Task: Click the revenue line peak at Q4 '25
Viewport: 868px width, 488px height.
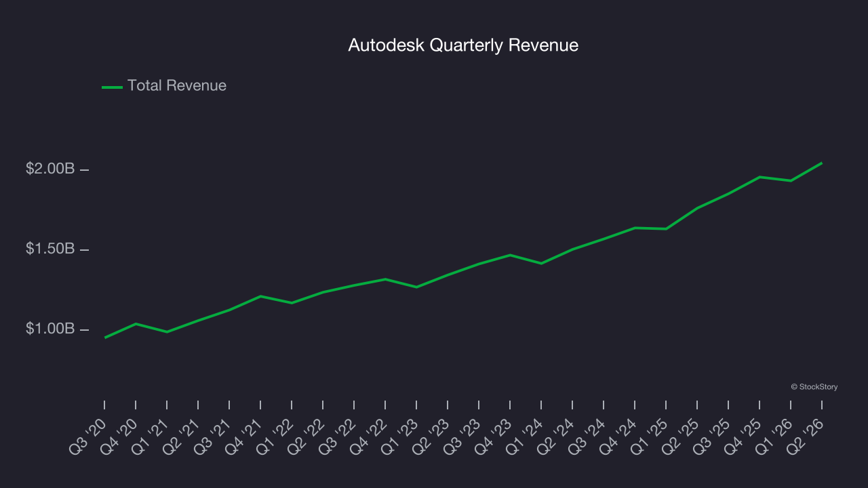Action: 759,177
